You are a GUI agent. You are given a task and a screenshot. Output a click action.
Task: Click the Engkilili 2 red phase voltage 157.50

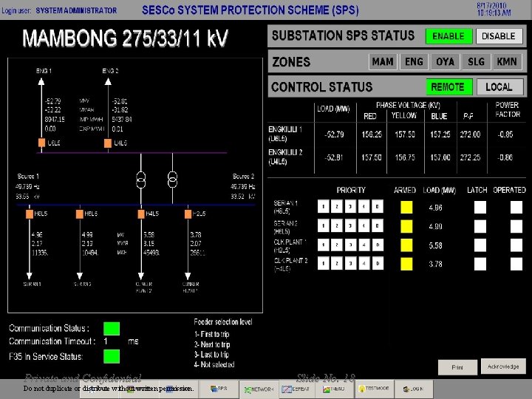click(372, 158)
